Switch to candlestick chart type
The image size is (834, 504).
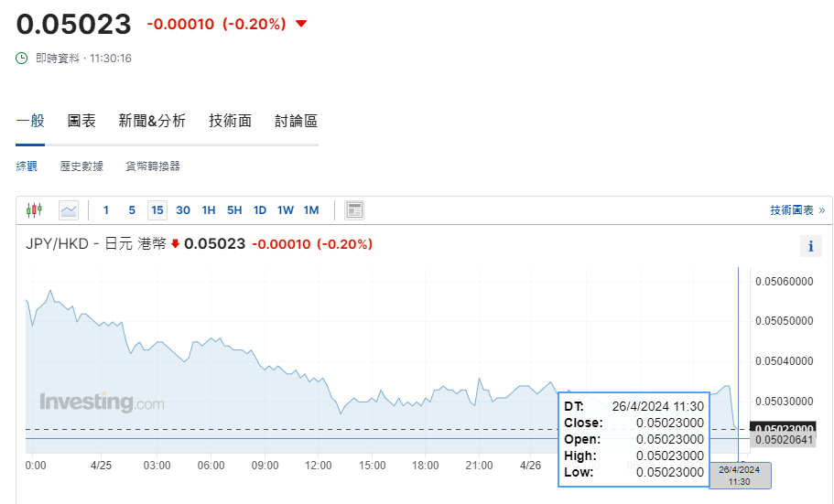[x=34, y=210]
